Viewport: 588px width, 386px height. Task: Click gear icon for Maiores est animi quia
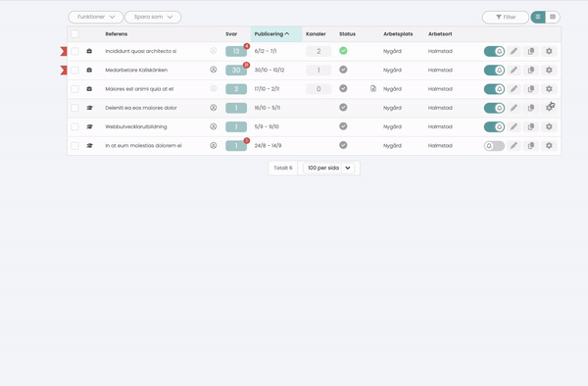(x=549, y=89)
